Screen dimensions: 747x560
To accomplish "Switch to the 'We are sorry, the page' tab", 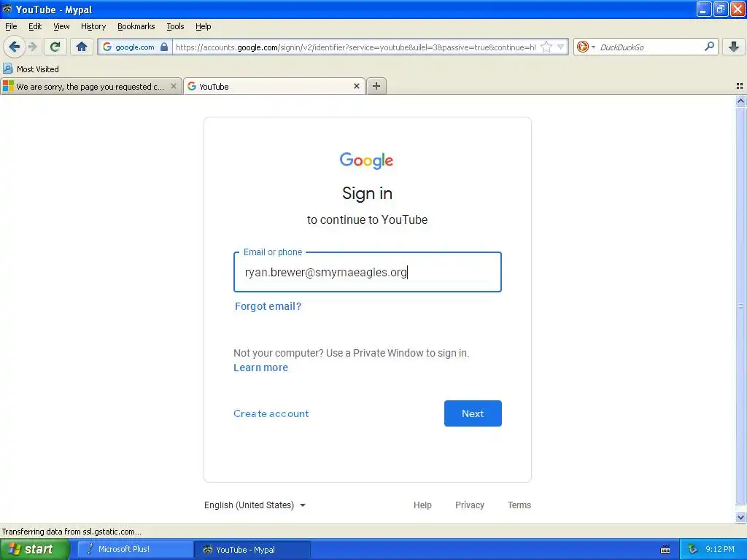I will click(x=90, y=86).
